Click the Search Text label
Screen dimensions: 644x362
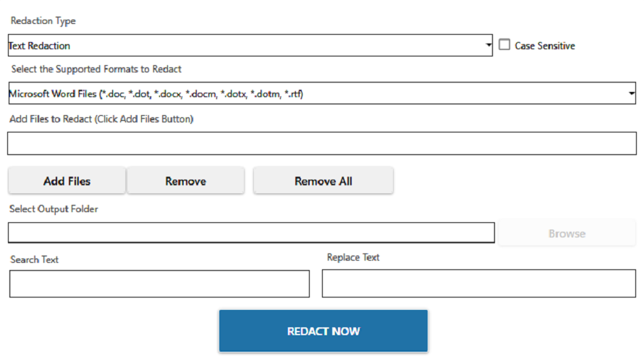coord(35,259)
